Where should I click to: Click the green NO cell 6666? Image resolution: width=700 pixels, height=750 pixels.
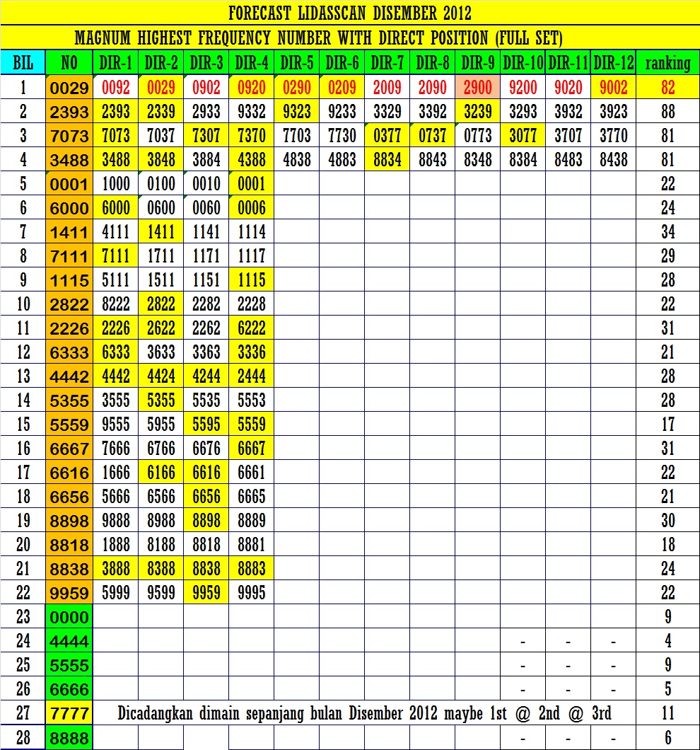69,688
